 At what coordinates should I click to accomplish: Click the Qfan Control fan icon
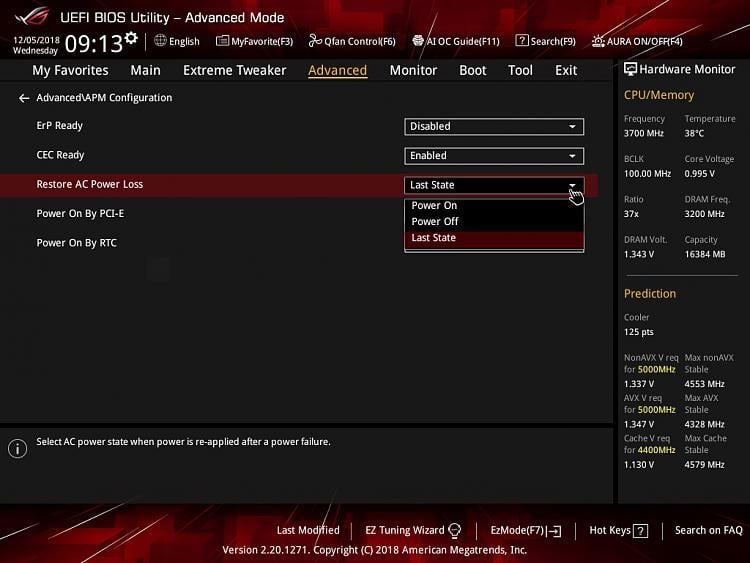(315, 41)
